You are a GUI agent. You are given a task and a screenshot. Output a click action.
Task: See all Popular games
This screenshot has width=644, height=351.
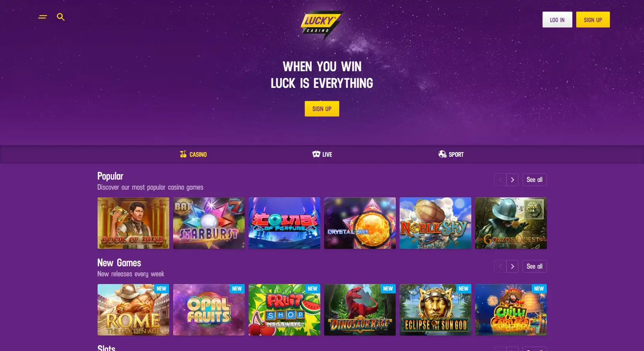pos(534,180)
